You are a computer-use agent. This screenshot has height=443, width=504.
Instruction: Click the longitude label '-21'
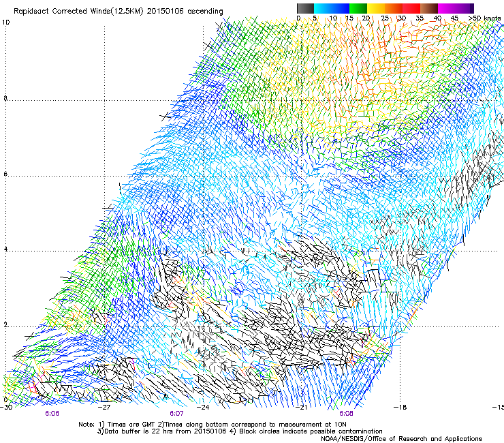pos(301,407)
